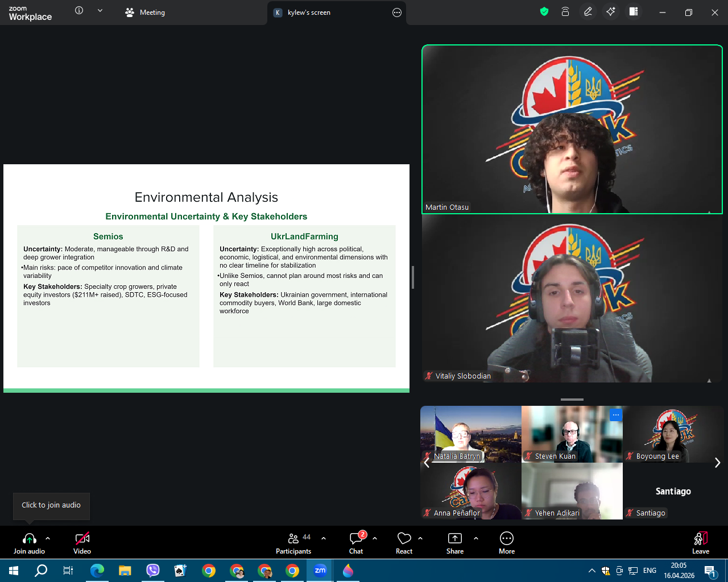Image resolution: width=728 pixels, height=582 pixels.
Task: Select the Meeting tab
Action: pos(146,13)
